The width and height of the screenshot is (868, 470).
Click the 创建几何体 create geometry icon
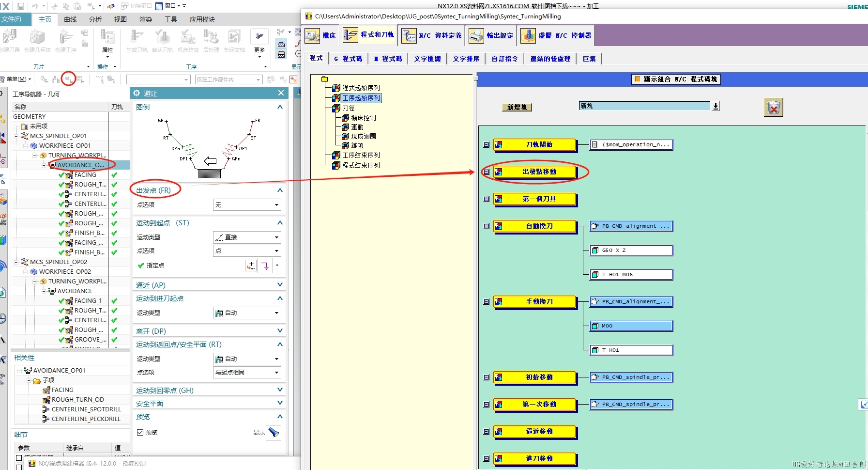(37, 37)
